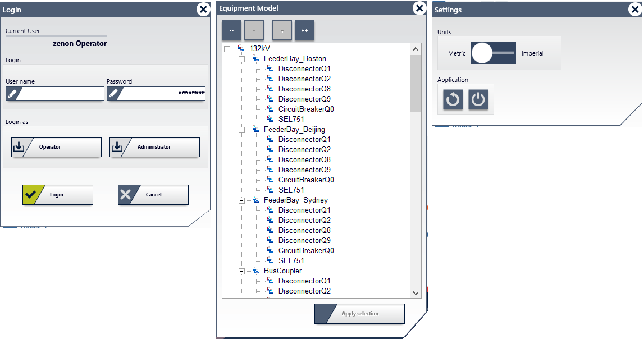
Task: Click the tree scrollbar down arrow
Action: pos(415,293)
